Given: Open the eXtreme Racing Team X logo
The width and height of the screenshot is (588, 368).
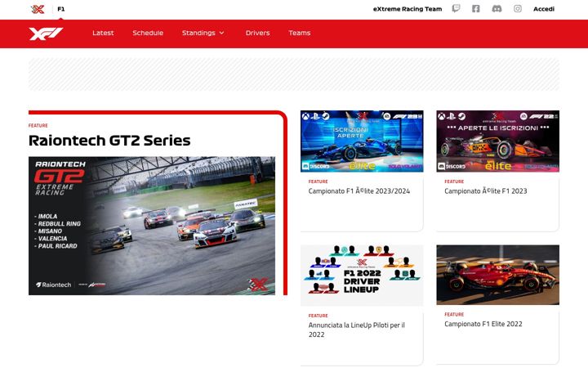Looking at the screenshot, I should pos(38,9).
